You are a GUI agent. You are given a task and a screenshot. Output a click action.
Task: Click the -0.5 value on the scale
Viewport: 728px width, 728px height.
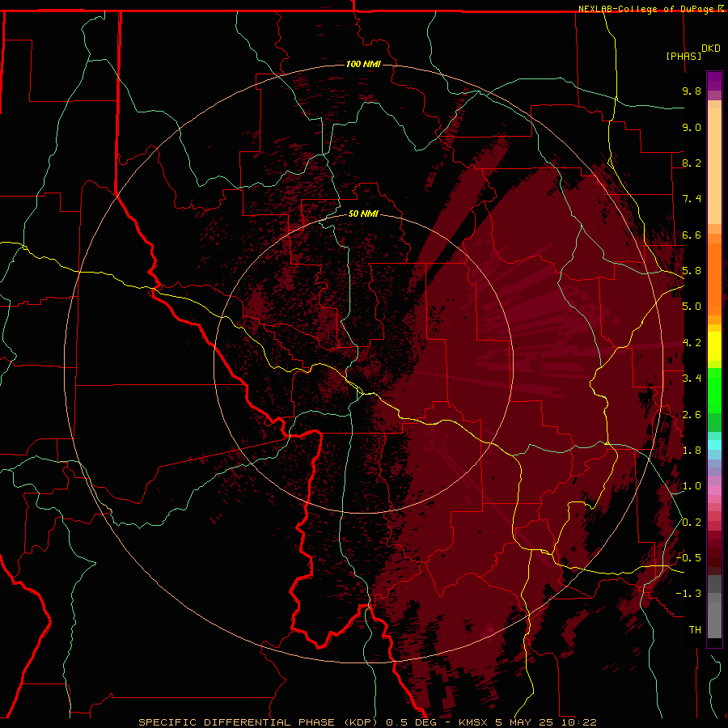click(x=688, y=558)
